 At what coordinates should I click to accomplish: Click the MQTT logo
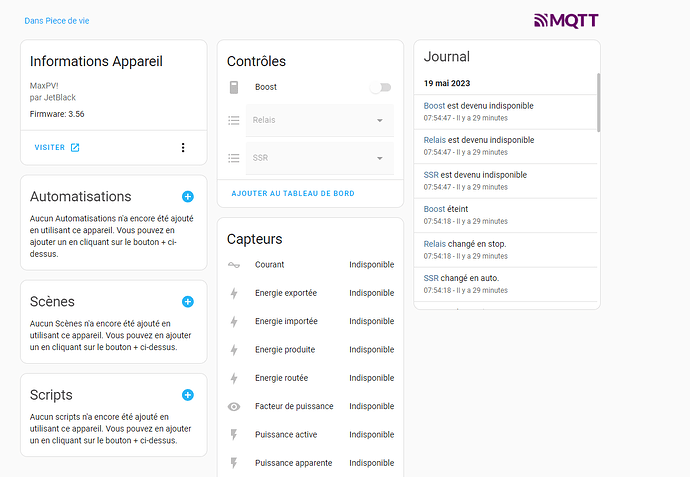point(566,20)
